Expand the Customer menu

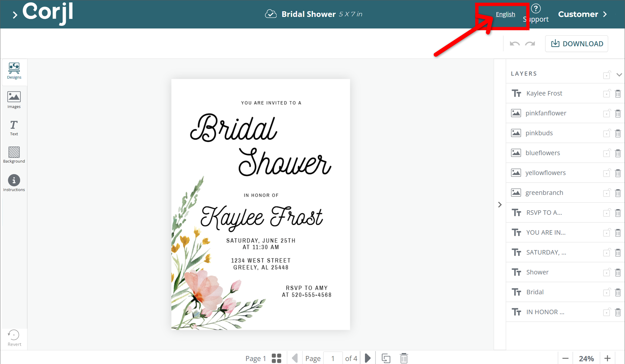tap(582, 14)
